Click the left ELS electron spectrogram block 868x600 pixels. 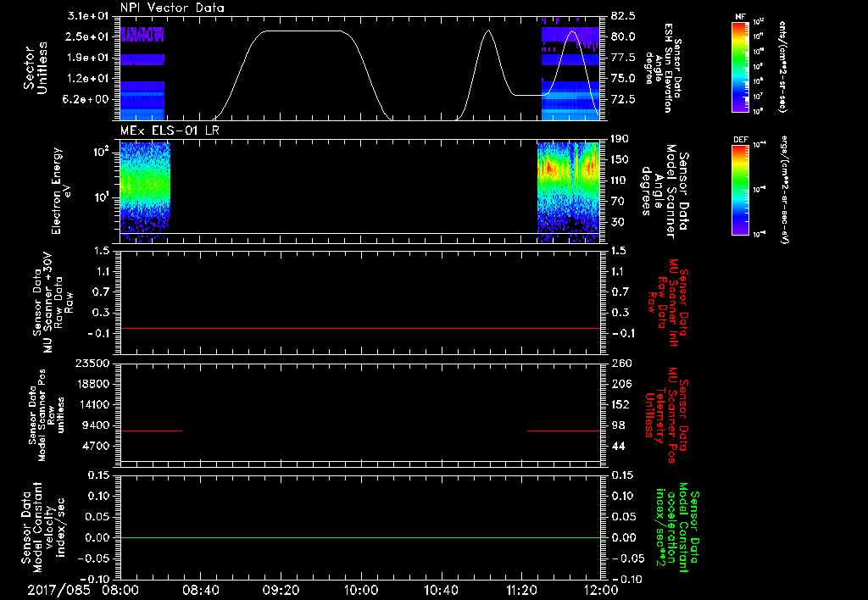click(x=145, y=192)
